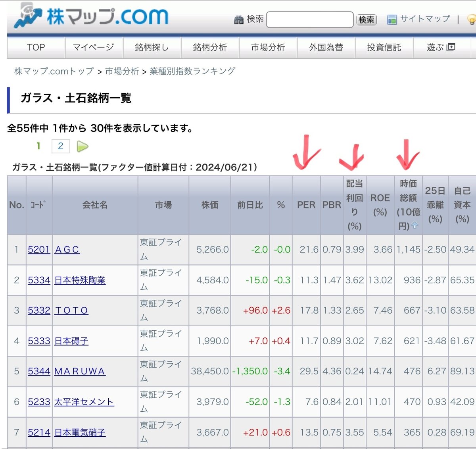Open the 日本電気硝子 company link

click(80, 432)
